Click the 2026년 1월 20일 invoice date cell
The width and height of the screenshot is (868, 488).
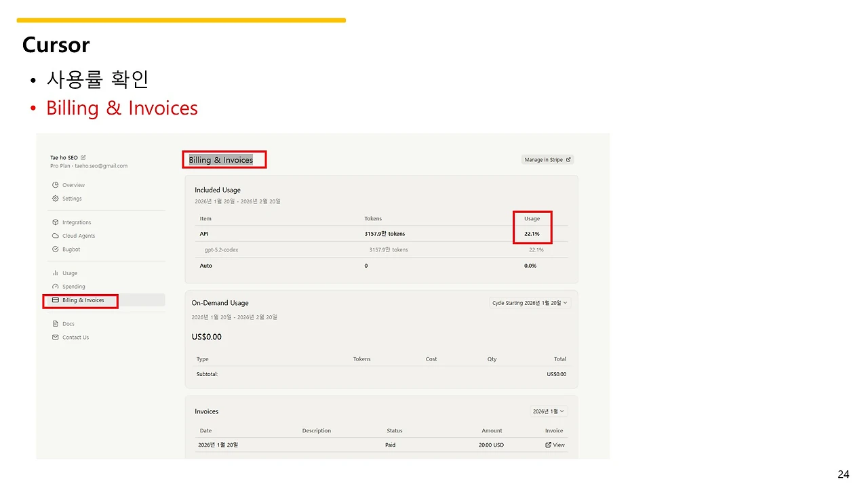coord(218,445)
